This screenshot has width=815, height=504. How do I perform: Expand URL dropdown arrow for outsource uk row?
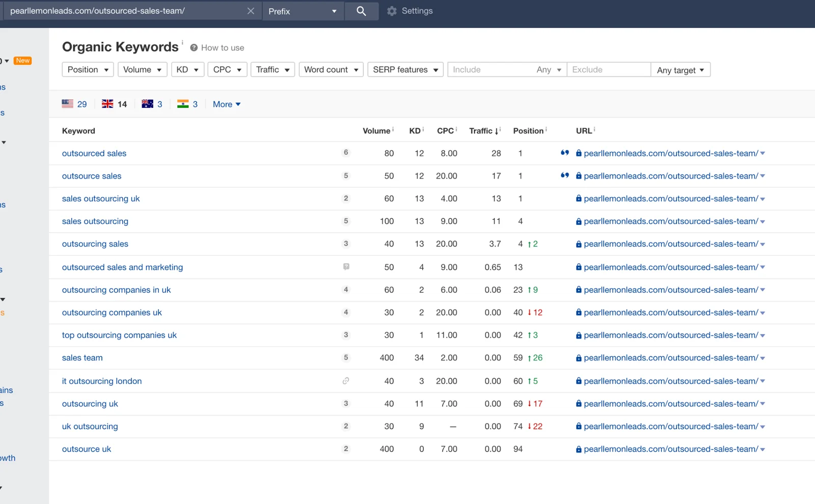point(763,449)
